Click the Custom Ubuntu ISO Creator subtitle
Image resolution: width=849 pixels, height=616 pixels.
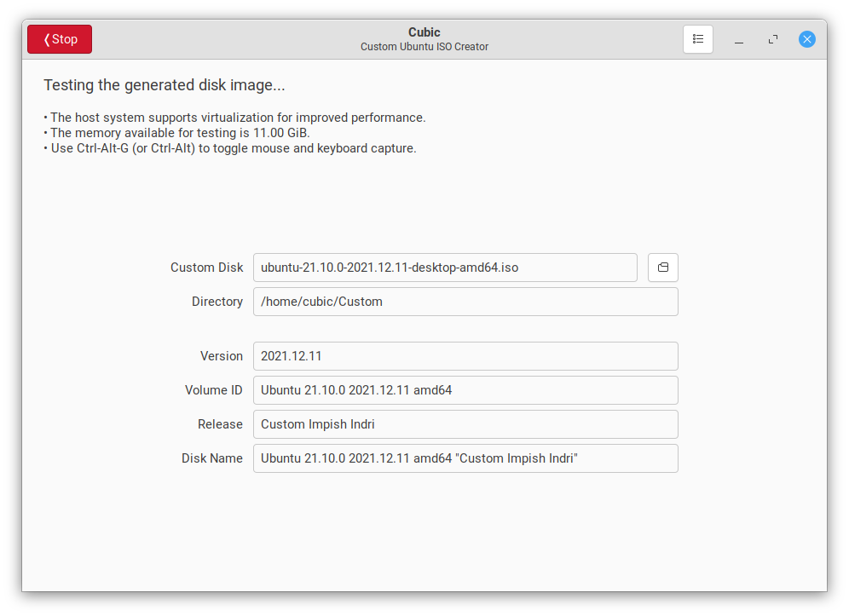pos(424,47)
